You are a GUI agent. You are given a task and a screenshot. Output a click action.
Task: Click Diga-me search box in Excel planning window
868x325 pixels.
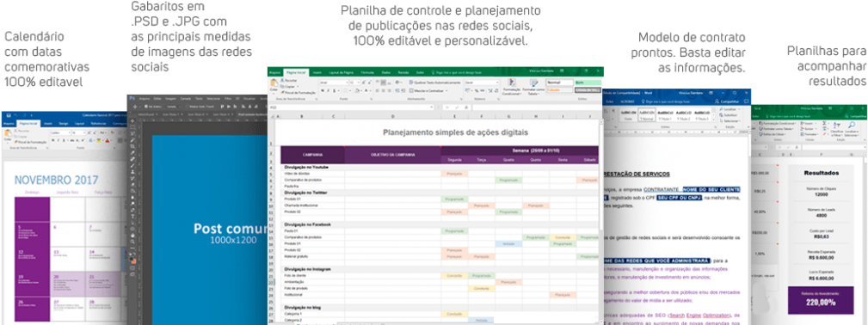click(x=457, y=72)
